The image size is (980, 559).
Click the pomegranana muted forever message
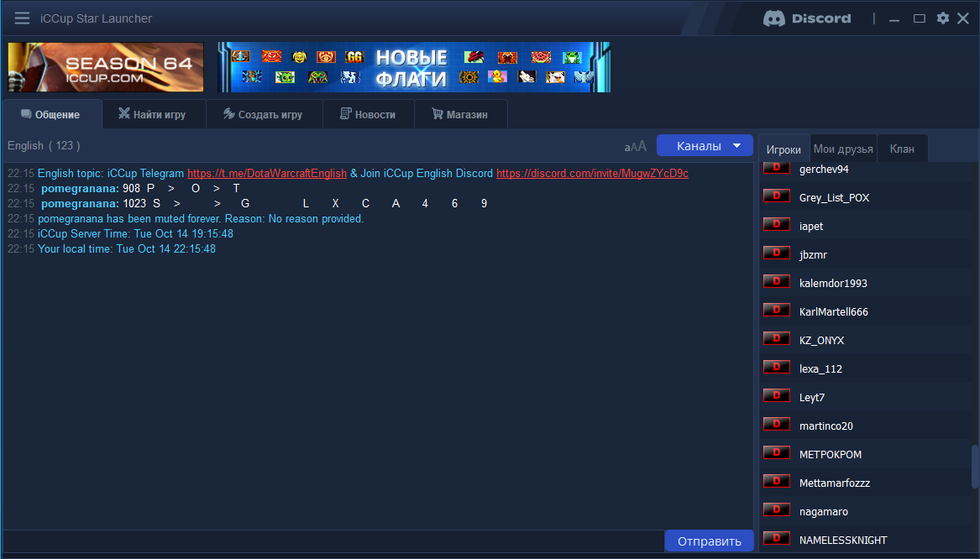click(201, 218)
